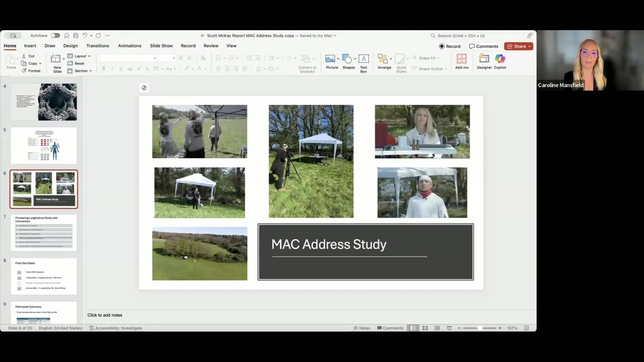Open the Shape Outline dropdown
The height and width of the screenshot is (362, 644).
click(429, 68)
